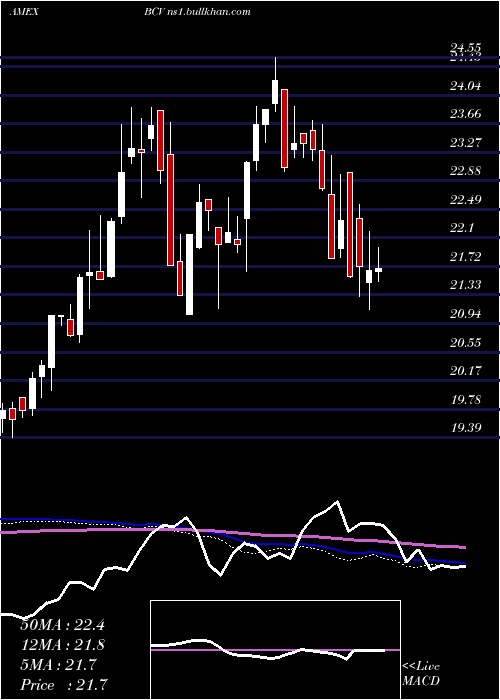
Task: Click the 21.72 price axis label
Action: (466, 257)
